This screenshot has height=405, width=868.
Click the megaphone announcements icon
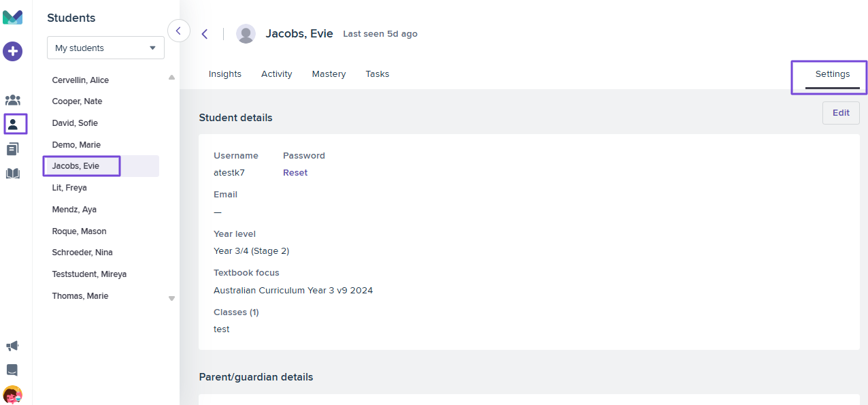click(12, 346)
